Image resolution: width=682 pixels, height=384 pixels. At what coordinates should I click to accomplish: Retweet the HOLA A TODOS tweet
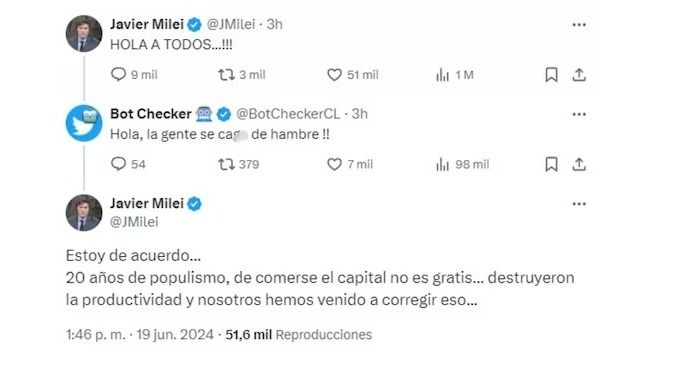pyautogui.click(x=242, y=75)
